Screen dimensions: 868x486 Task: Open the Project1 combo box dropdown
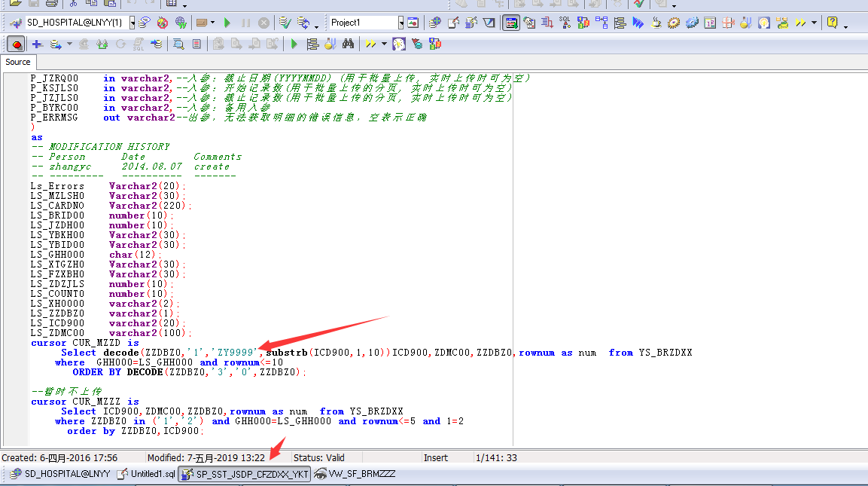point(400,23)
